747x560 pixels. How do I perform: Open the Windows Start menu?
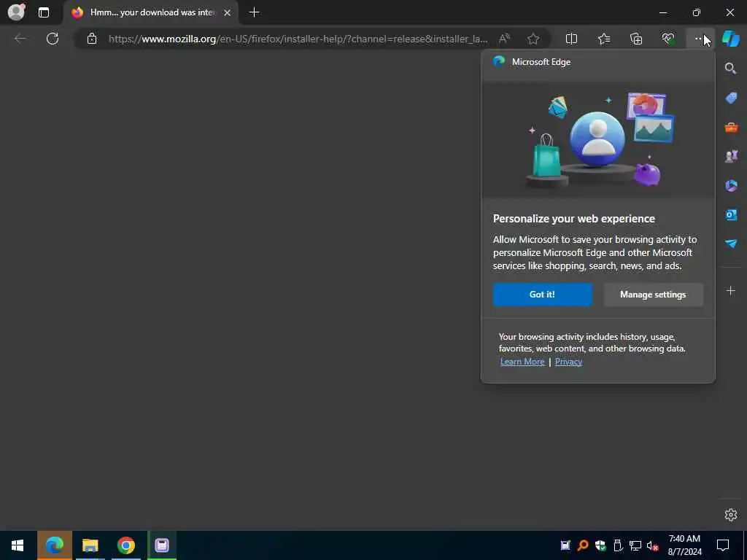click(18, 545)
